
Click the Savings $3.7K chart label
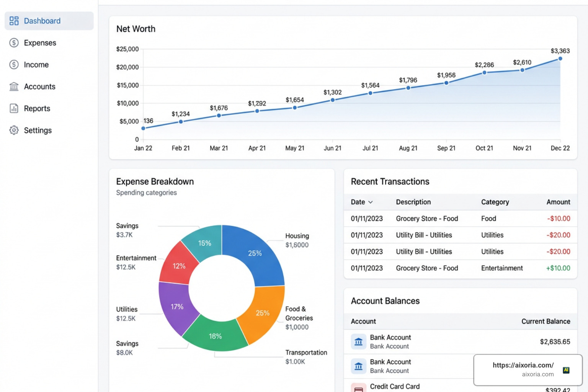pyautogui.click(x=127, y=230)
